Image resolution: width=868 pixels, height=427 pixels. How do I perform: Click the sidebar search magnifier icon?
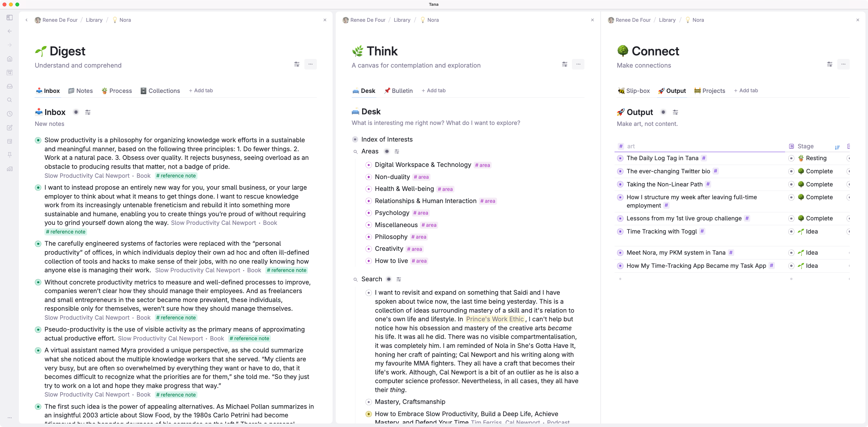(x=9, y=100)
